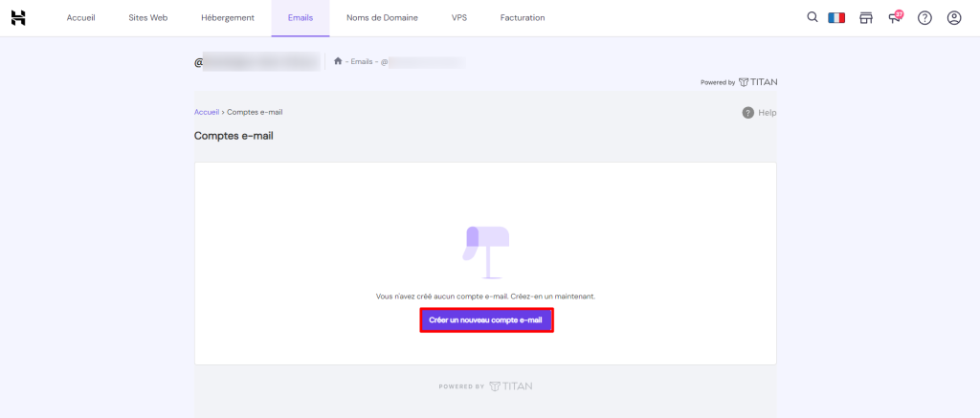Open notifications megaphone icon
Image resolution: width=980 pixels, height=418 pixels.
[x=895, y=17]
